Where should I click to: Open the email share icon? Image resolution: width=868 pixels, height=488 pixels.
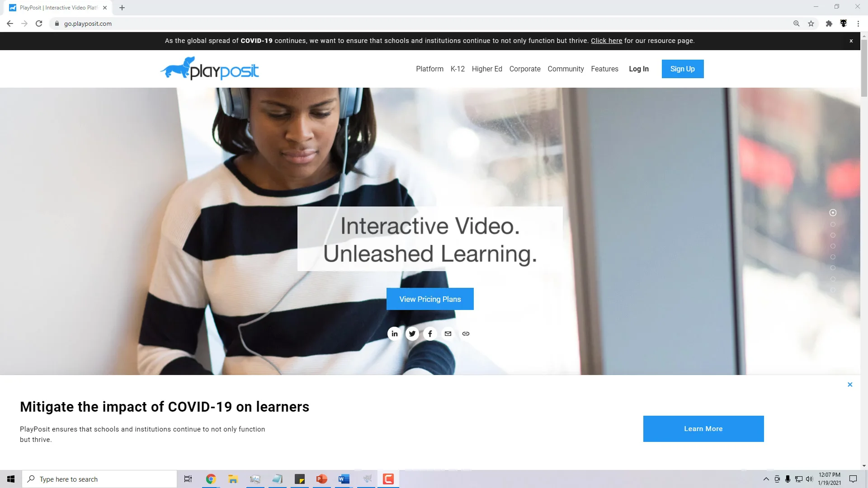pyautogui.click(x=448, y=333)
